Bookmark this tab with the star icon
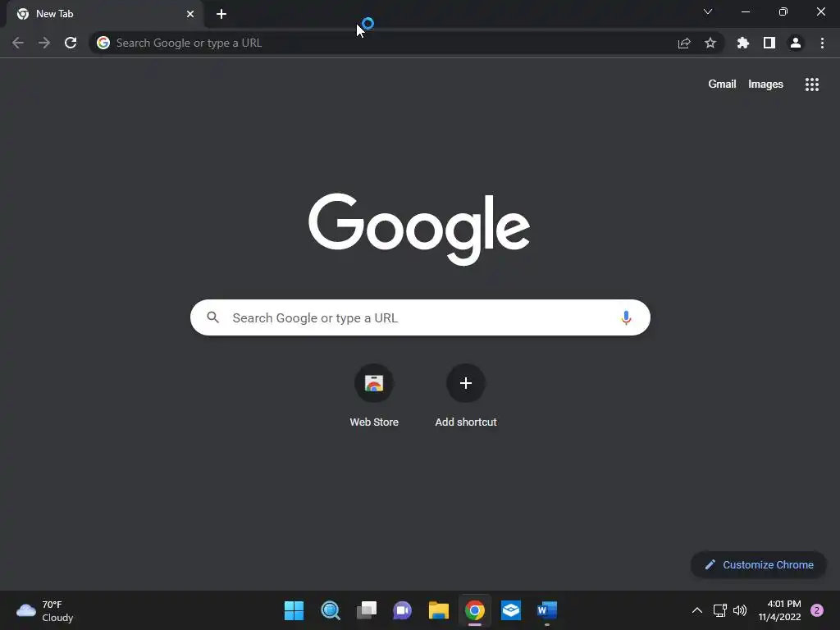 click(x=710, y=43)
